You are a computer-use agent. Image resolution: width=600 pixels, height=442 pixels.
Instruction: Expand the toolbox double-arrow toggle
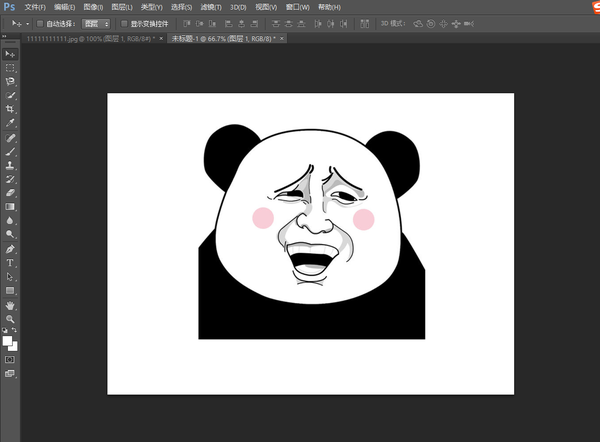4,36
